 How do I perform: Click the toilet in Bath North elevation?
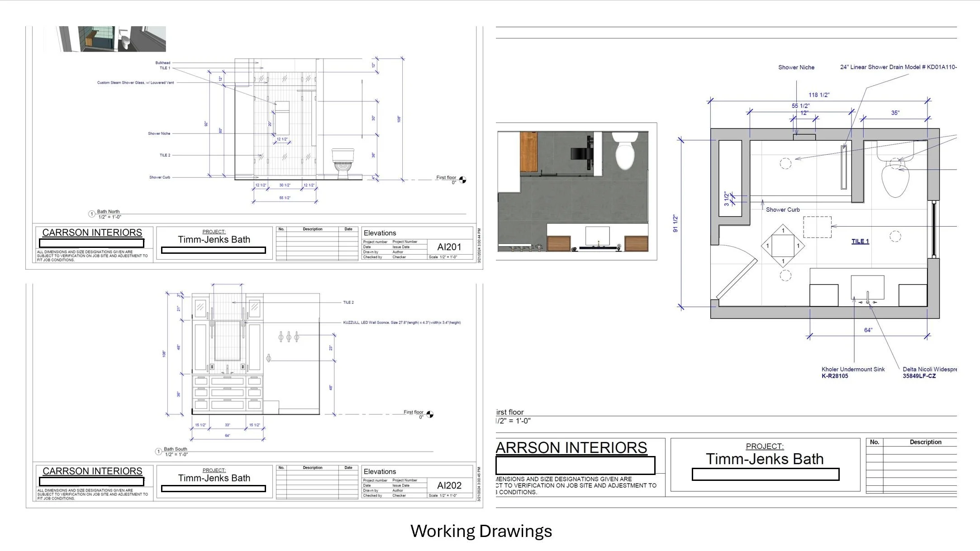point(343,163)
